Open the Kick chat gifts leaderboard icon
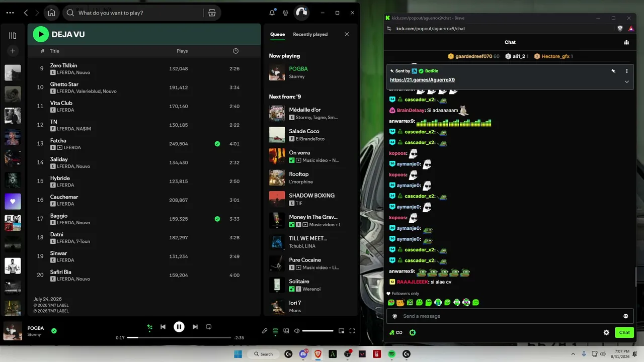Viewport: 644px width, 362px height. click(626, 42)
